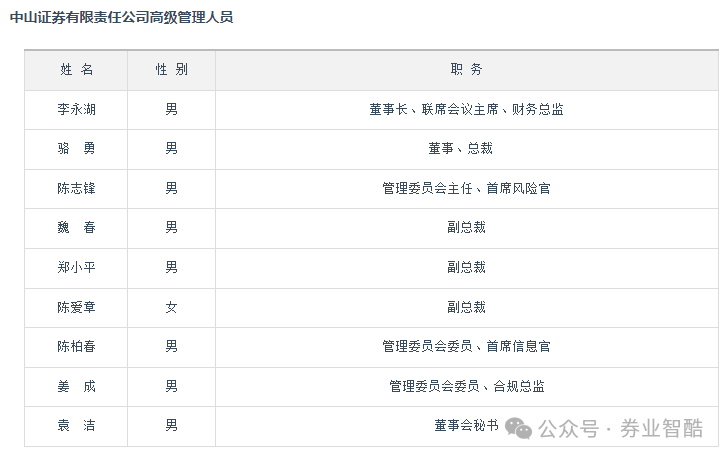Select the name cell 骆勇
The width and height of the screenshot is (726, 458).
77,148
